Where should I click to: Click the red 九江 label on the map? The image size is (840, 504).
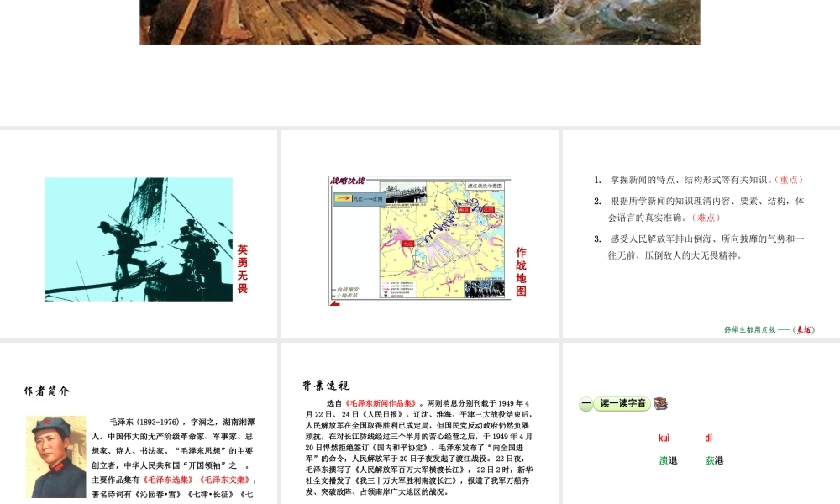[408, 243]
